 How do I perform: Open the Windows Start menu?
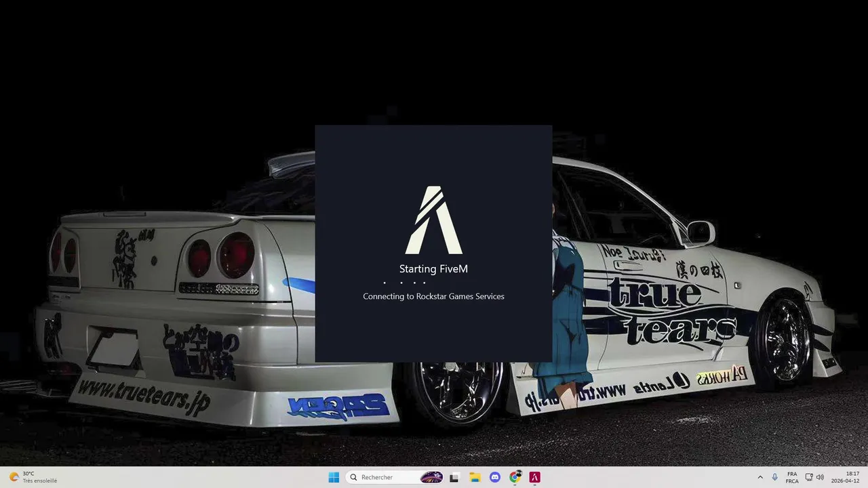[x=334, y=477]
